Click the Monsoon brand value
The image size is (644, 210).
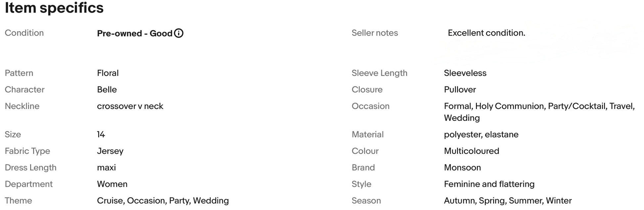pyautogui.click(x=462, y=167)
